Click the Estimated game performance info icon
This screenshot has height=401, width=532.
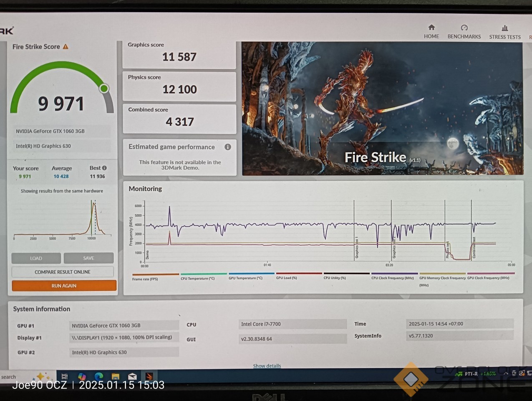(228, 147)
